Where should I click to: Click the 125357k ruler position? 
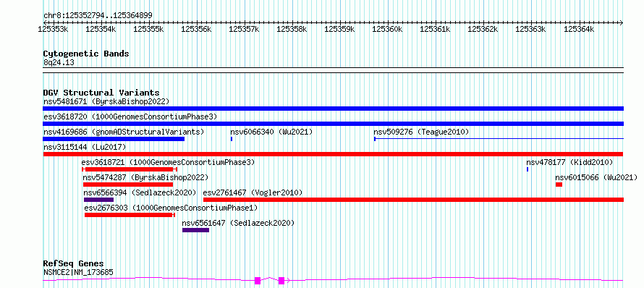(244, 29)
